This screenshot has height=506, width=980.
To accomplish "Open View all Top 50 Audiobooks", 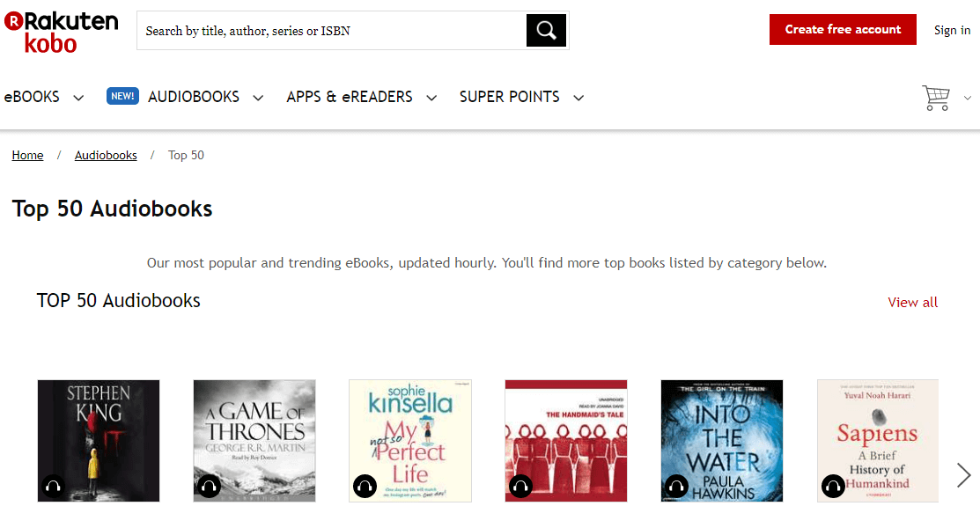I will pyautogui.click(x=912, y=303).
